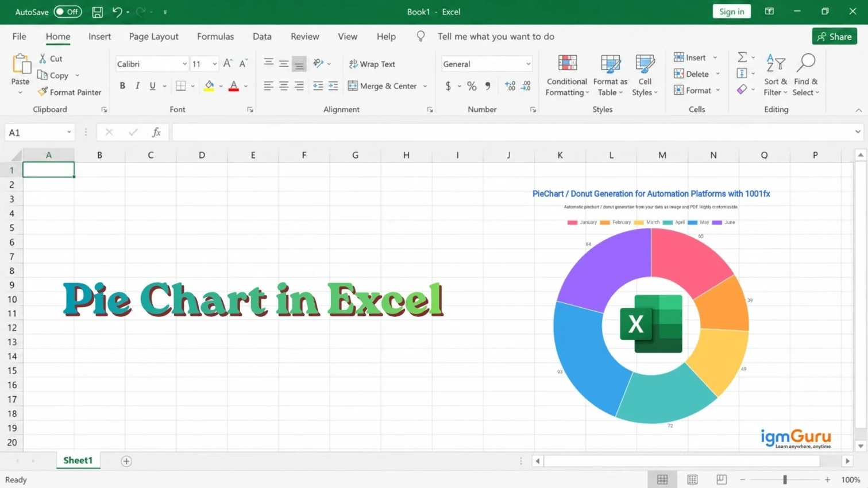Open the Formulas tab

215,36
